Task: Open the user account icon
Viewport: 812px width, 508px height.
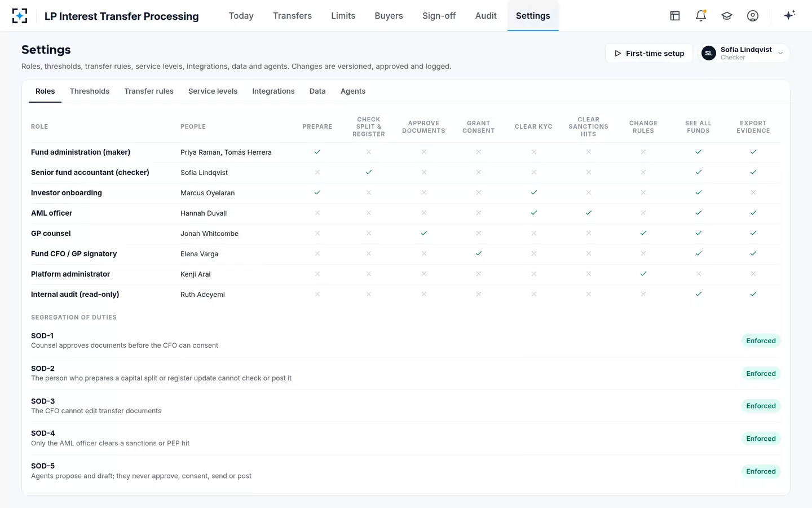Action: coord(753,16)
